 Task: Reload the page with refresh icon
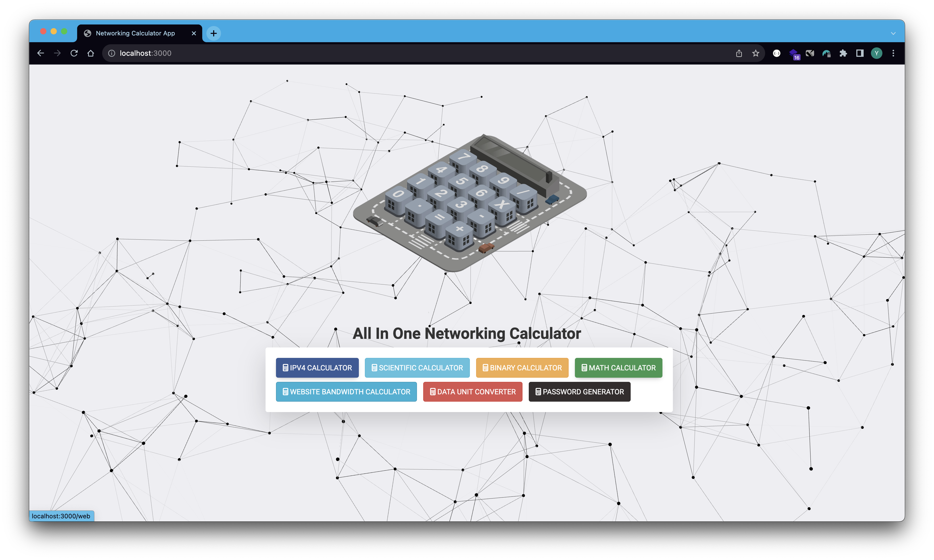coord(74,53)
